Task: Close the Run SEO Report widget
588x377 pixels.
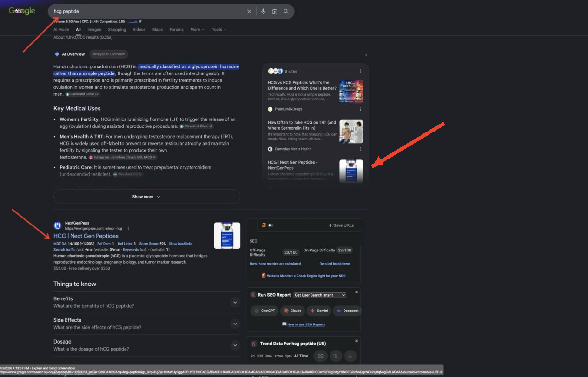Action: [357, 292]
